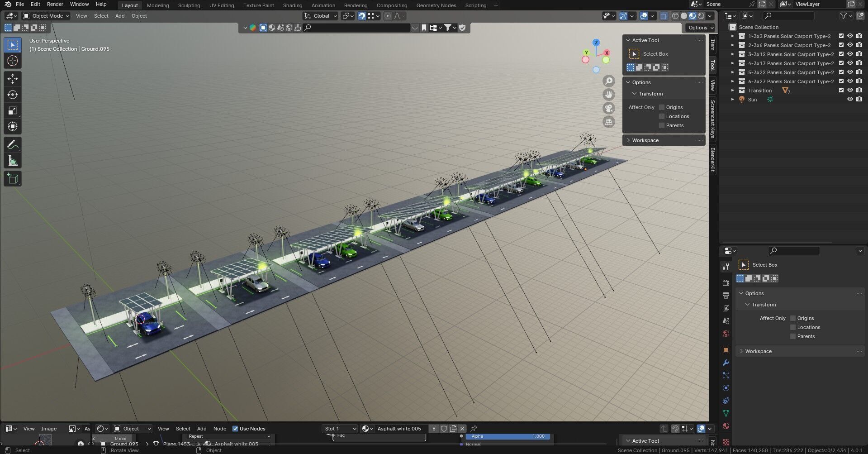This screenshot has width=868, height=454.
Task: Enable Affect Only Parents in sidebar
Action: click(x=662, y=125)
